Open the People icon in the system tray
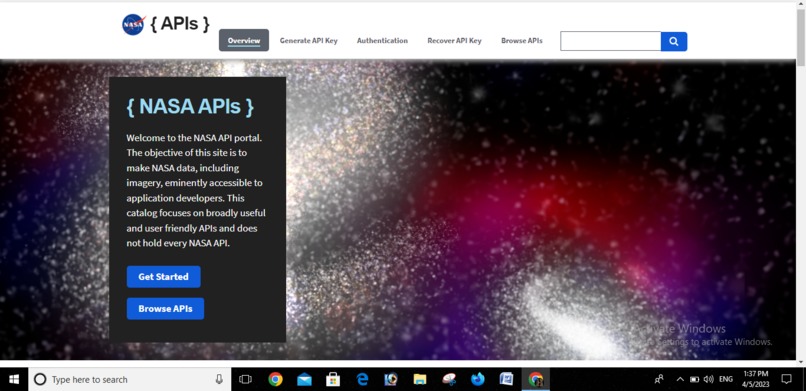The image size is (806, 391). pyautogui.click(x=659, y=379)
